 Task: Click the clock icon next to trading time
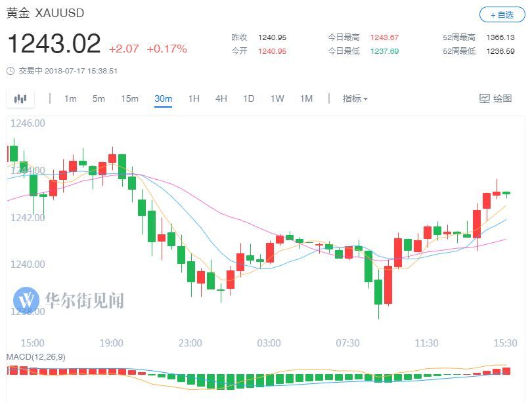[x=11, y=71]
